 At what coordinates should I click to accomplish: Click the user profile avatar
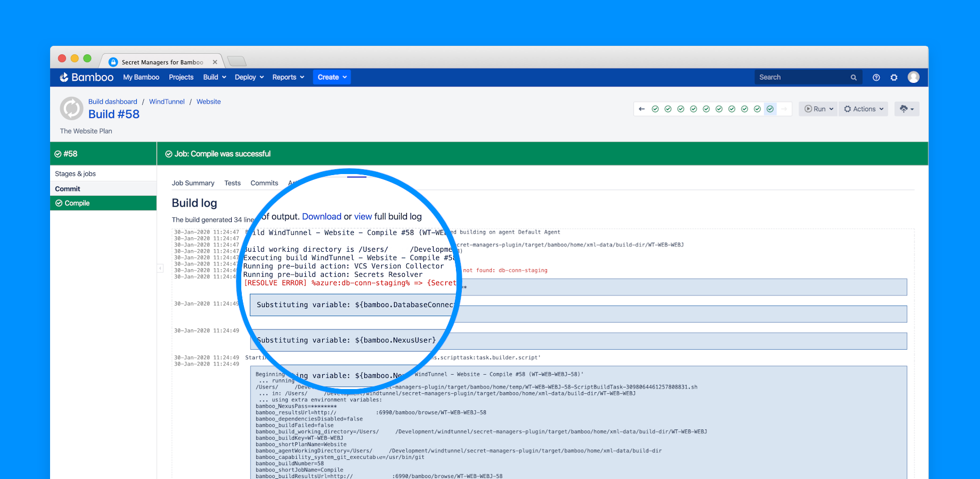point(913,77)
